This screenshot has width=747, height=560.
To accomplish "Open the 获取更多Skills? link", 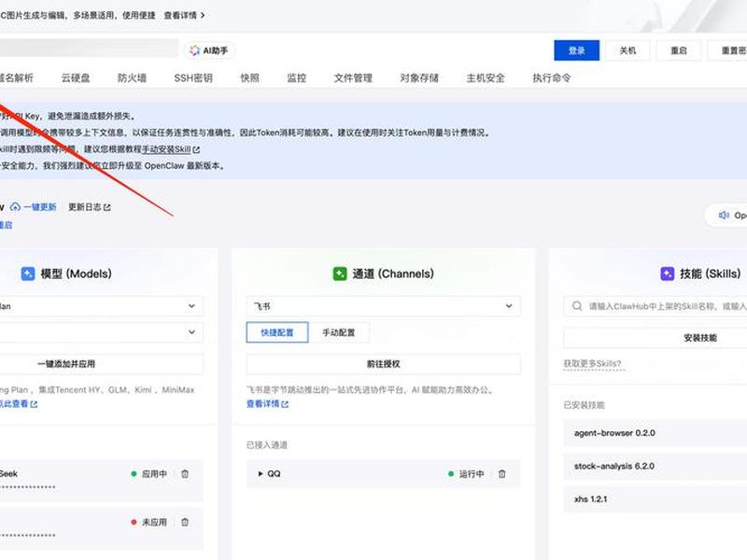I will tap(592, 364).
